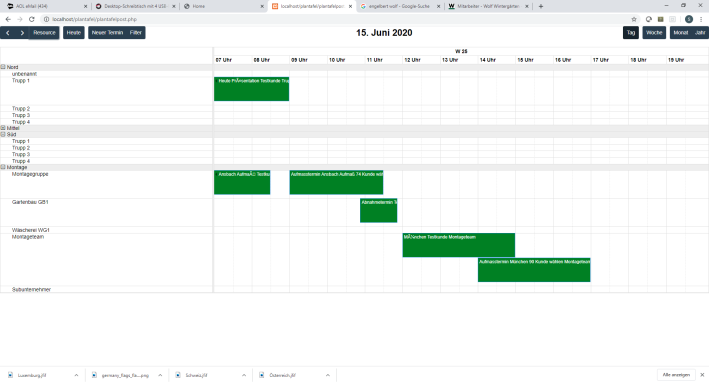
Task: Select the Gartenbau GB1 resource
Action: point(30,202)
